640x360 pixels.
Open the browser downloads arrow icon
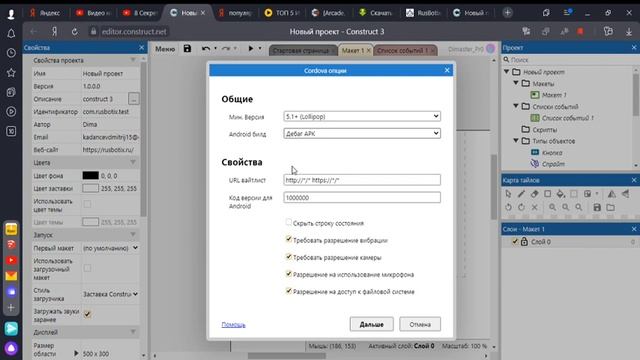[x=629, y=32]
